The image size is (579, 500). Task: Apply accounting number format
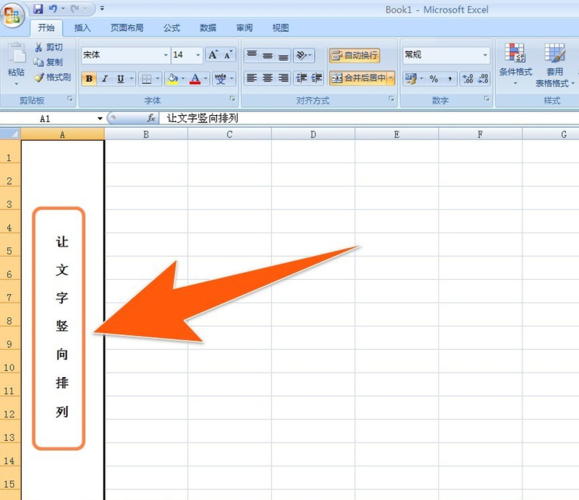coord(411,78)
